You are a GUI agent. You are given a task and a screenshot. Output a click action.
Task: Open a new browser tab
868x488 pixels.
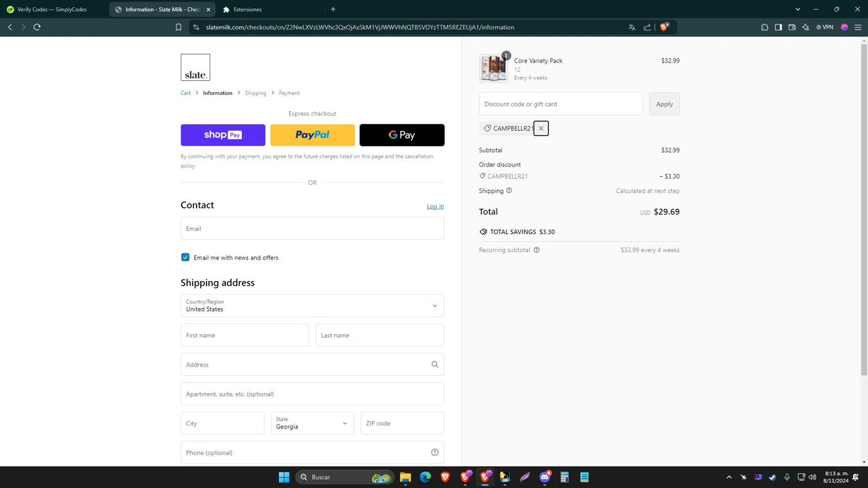pos(333,9)
